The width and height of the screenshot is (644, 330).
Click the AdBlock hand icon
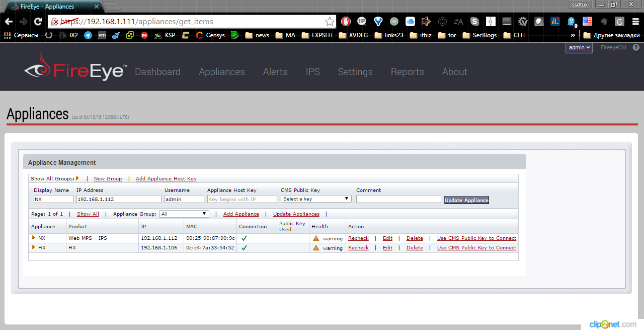coord(345,21)
